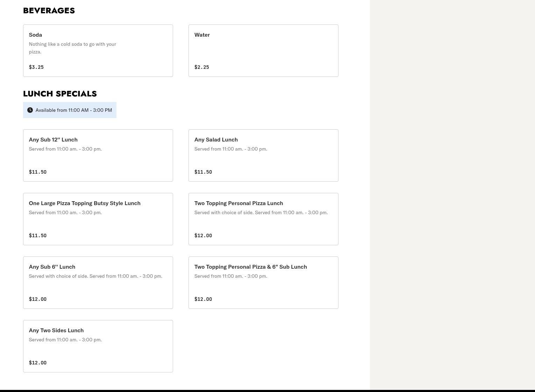The image size is (535, 392).
Task: Click the Available from 11:00 AM - 3:00 PM text
Action: click(x=74, y=110)
